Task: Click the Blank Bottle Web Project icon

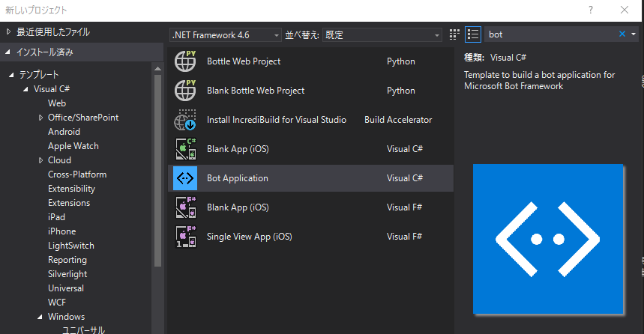Action: pyautogui.click(x=185, y=91)
